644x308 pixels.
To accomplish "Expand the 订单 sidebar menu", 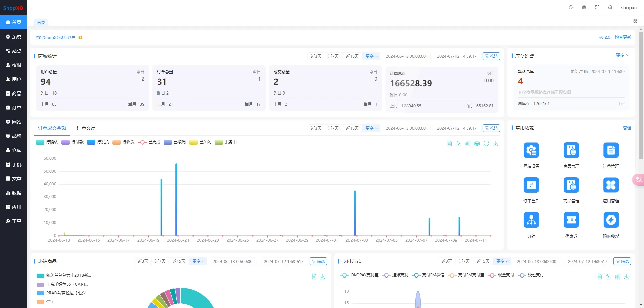I will click(x=13, y=108).
